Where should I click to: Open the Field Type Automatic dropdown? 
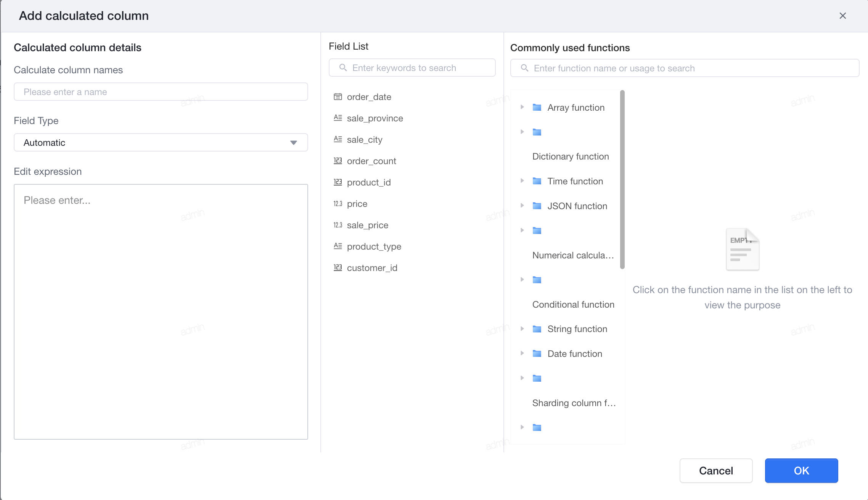pyautogui.click(x=161, y=142)
